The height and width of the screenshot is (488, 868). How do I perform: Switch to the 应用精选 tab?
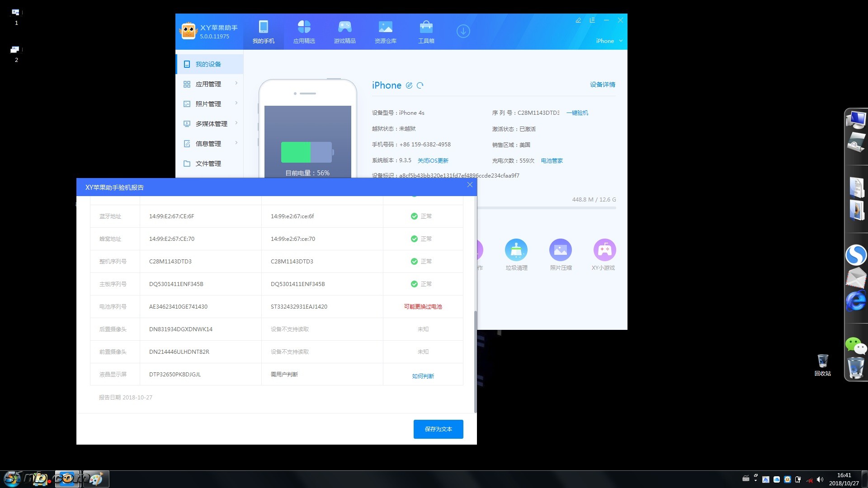coord(304,32)
